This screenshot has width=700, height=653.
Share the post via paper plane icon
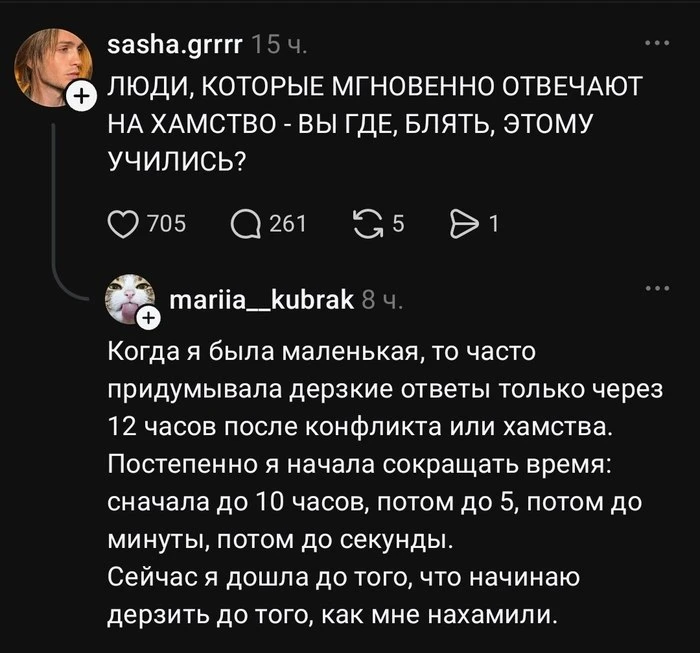(x=465, y=225)
